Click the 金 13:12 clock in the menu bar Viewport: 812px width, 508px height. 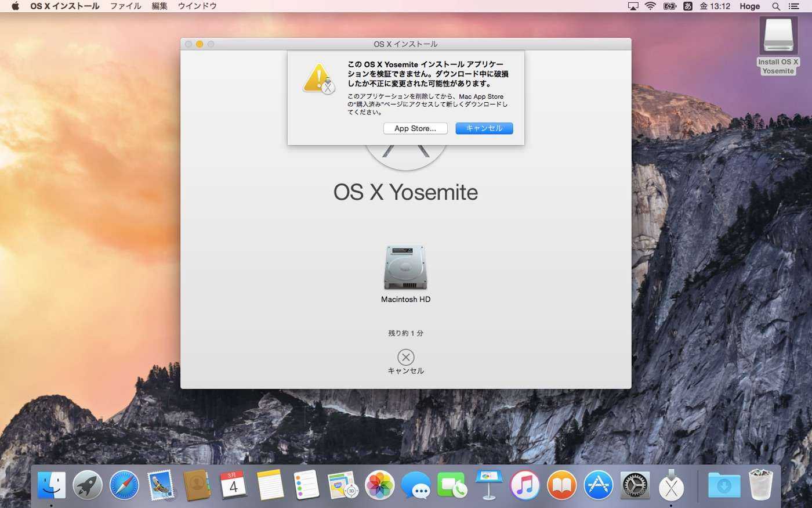715,6
